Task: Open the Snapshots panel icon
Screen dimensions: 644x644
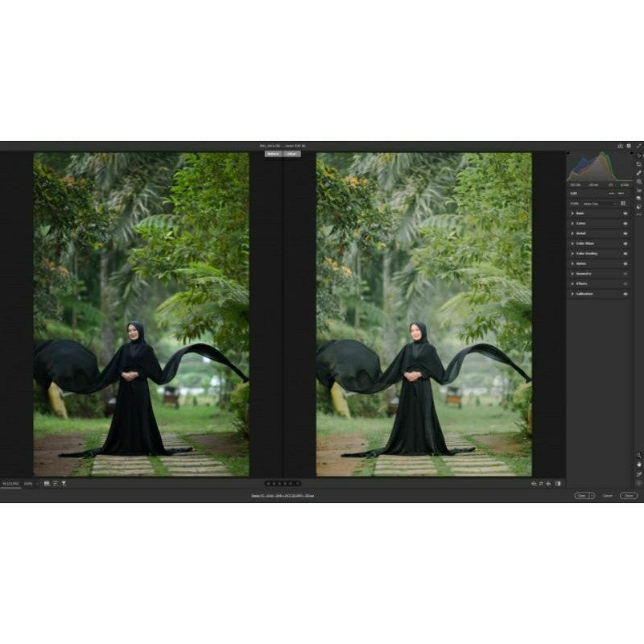Action: pos(639,198)
